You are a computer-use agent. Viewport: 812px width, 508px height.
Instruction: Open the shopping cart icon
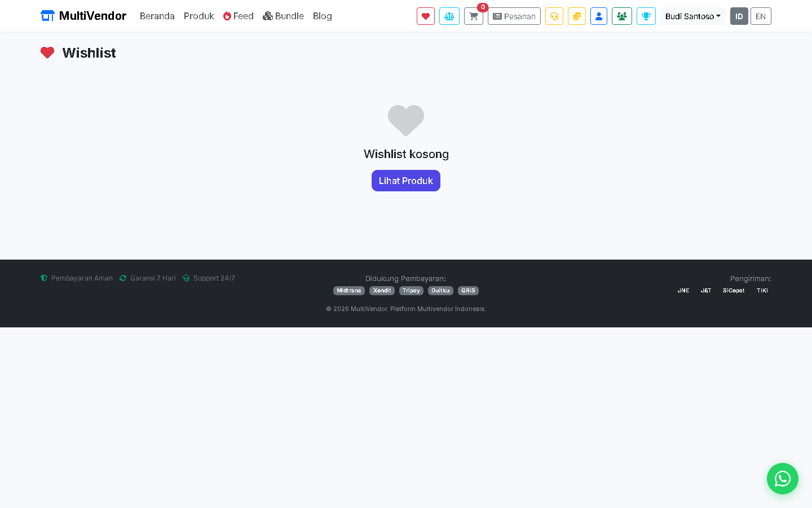click(x=474, y=16)
